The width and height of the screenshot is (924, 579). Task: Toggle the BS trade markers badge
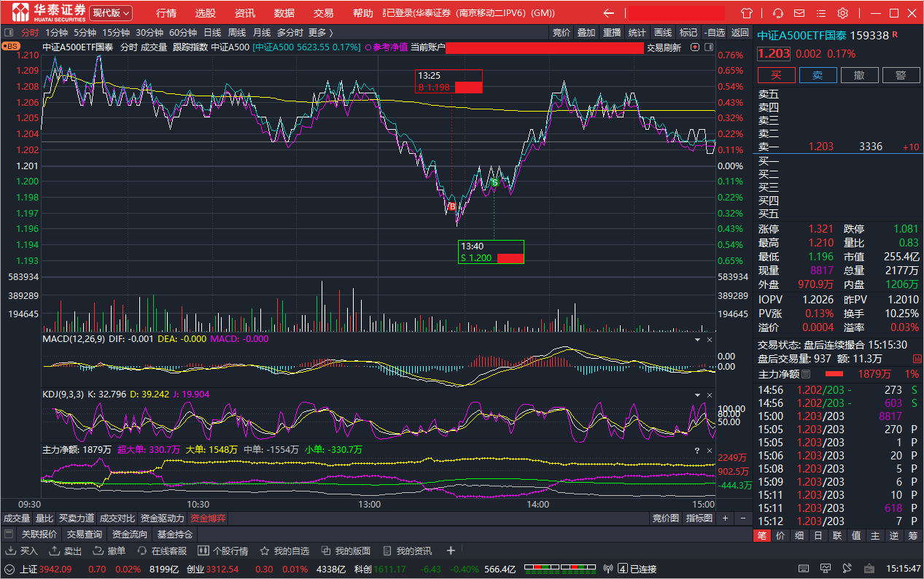(x=11, y=46)
